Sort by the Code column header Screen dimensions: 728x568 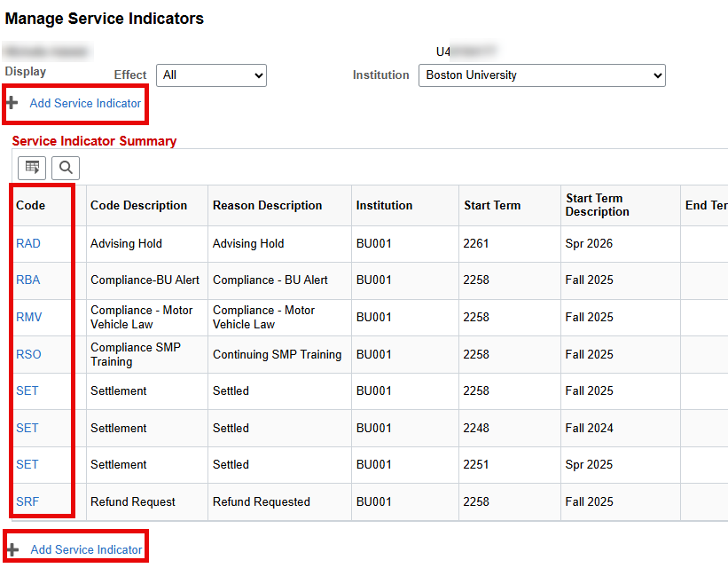coord(31,205)
